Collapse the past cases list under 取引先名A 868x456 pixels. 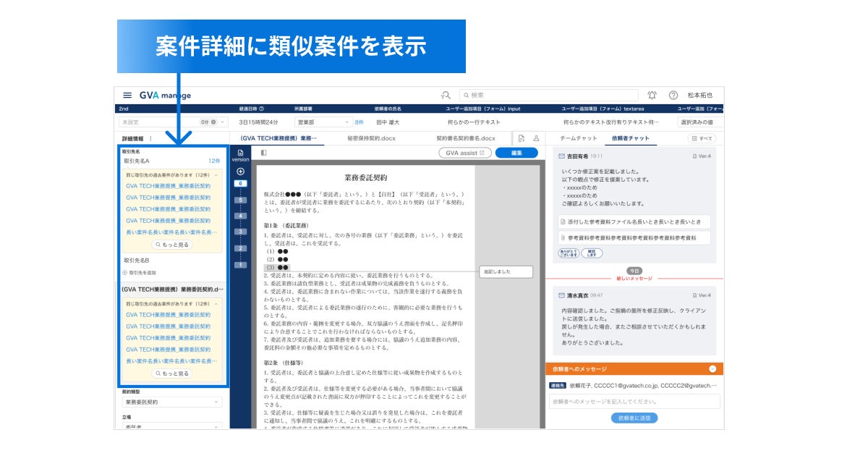click(216, 175)
